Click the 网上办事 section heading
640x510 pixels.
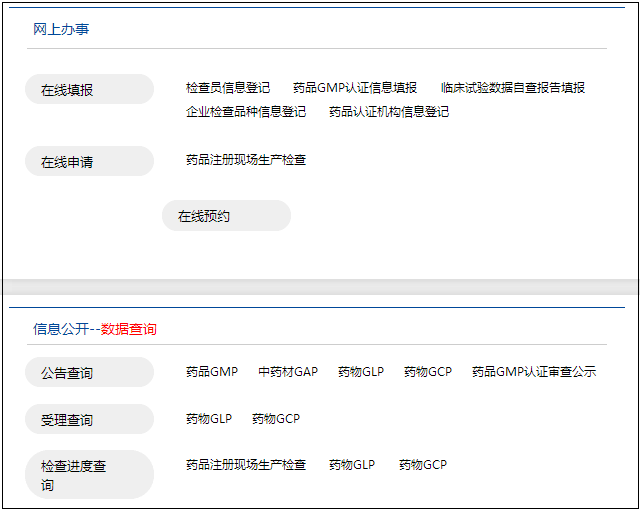click(x=61, y=29)
